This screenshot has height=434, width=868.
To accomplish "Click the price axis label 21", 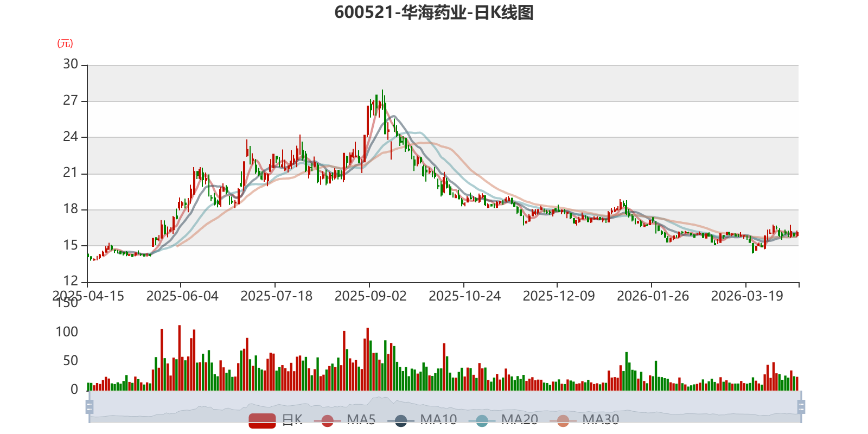I will tap(71, 173).
